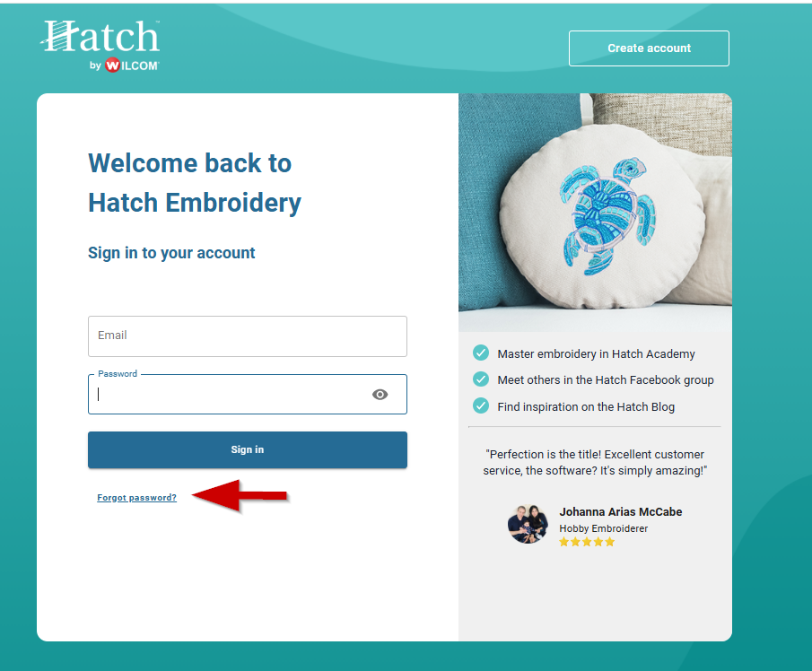Click the Create account button
The image size is (812, 671).
(649, 48)
